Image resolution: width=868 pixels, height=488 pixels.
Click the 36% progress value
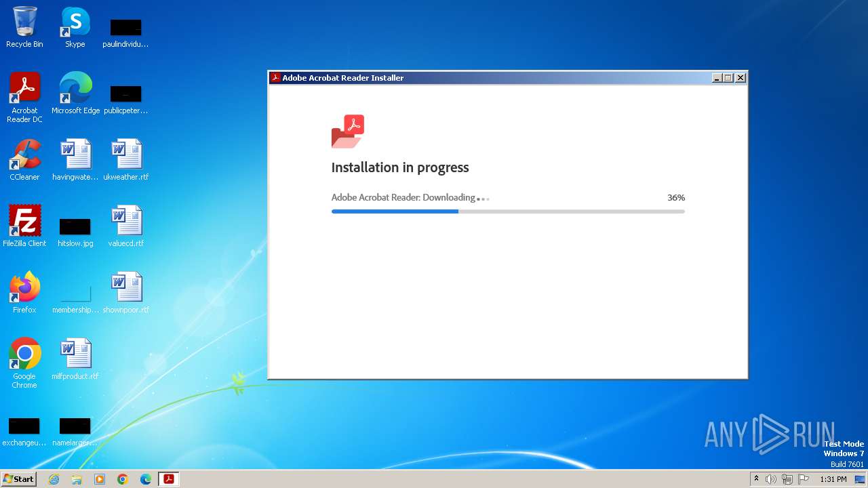point(676,198)
